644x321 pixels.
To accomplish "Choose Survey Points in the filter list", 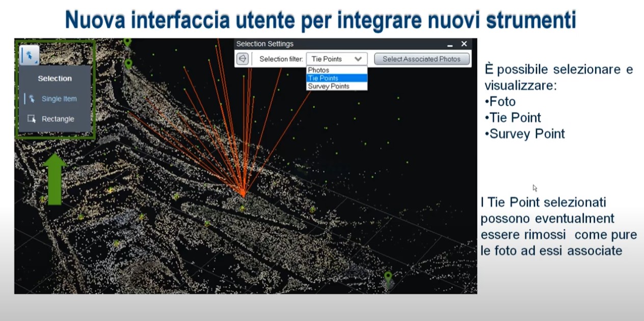I will [x=329, y=86].
